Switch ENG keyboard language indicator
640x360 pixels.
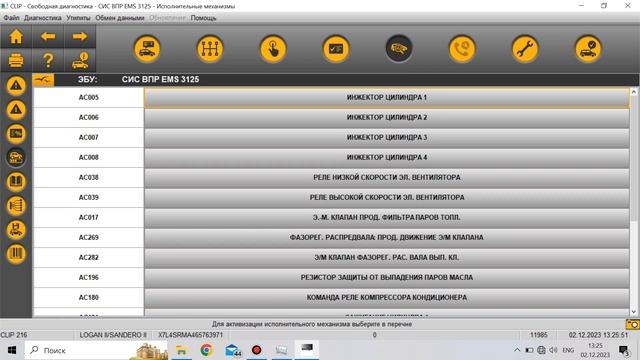coord(568,350)
